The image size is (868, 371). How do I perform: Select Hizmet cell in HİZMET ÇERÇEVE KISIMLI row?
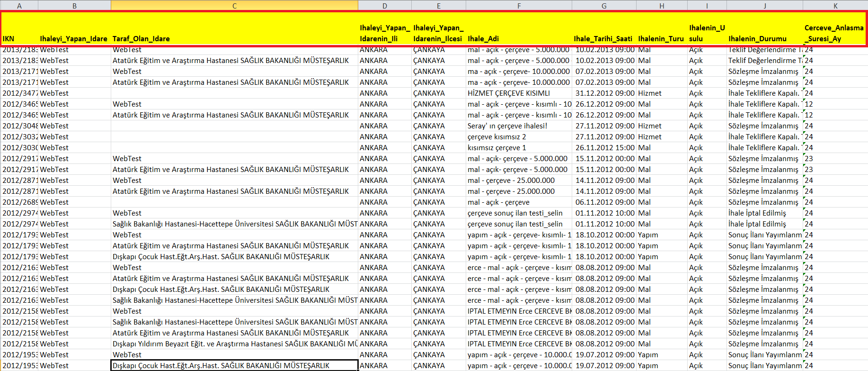tap(662, 93)
